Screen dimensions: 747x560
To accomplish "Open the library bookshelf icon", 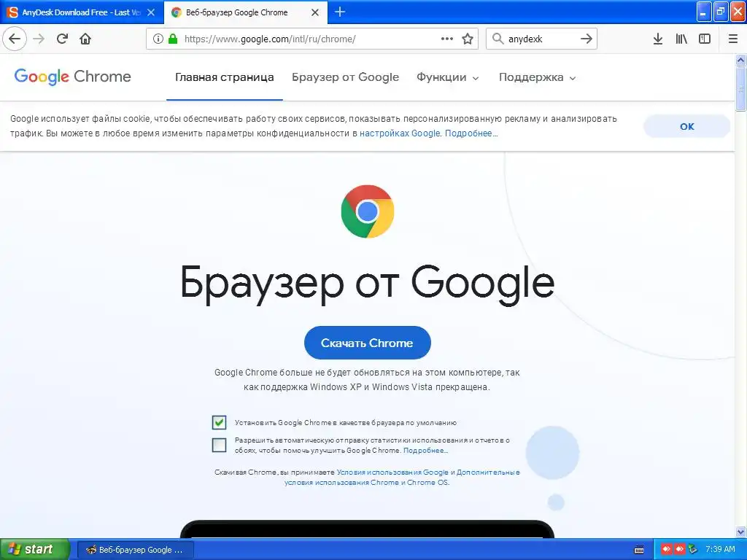I will point(681,39).
